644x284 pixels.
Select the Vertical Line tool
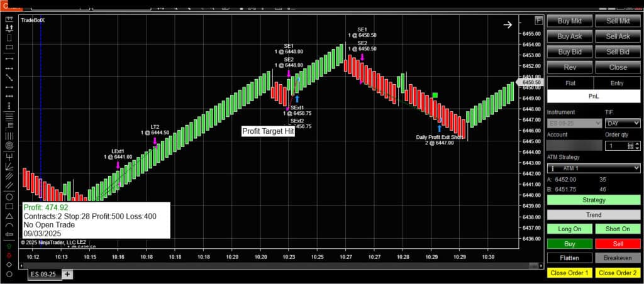tap(9, 106)
